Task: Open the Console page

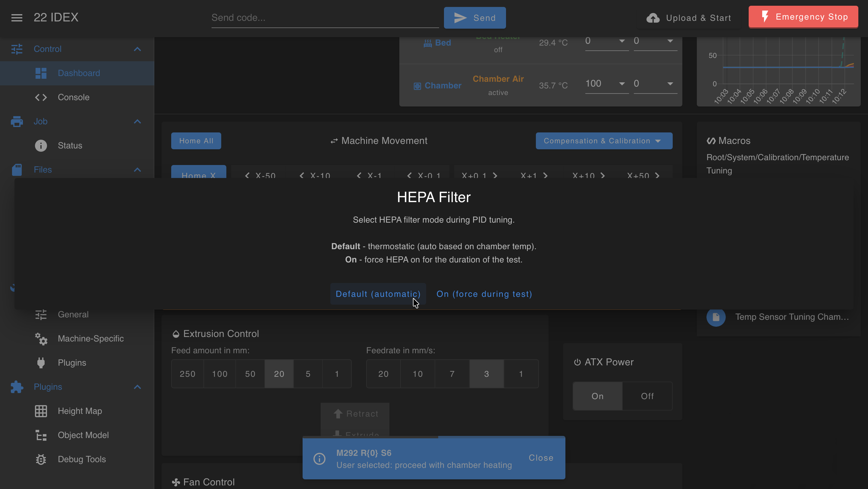Action: (x=77, y=97)
